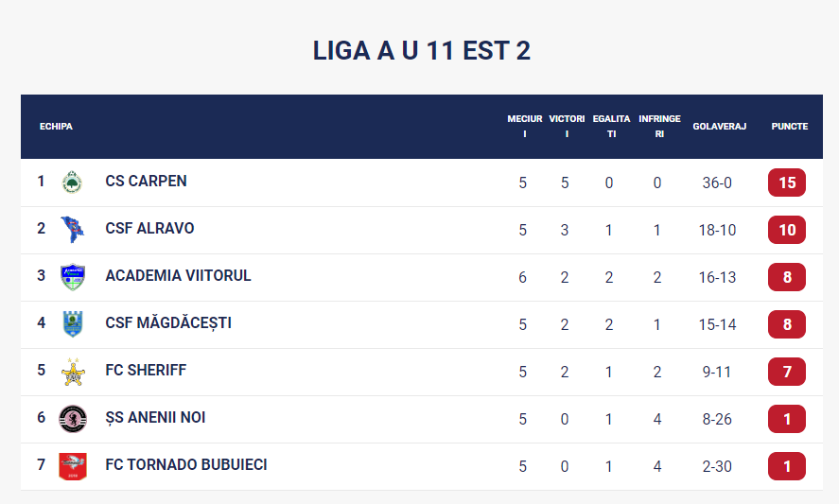Click CSF Alravo's 10 points badge

[x=786, y=230]
